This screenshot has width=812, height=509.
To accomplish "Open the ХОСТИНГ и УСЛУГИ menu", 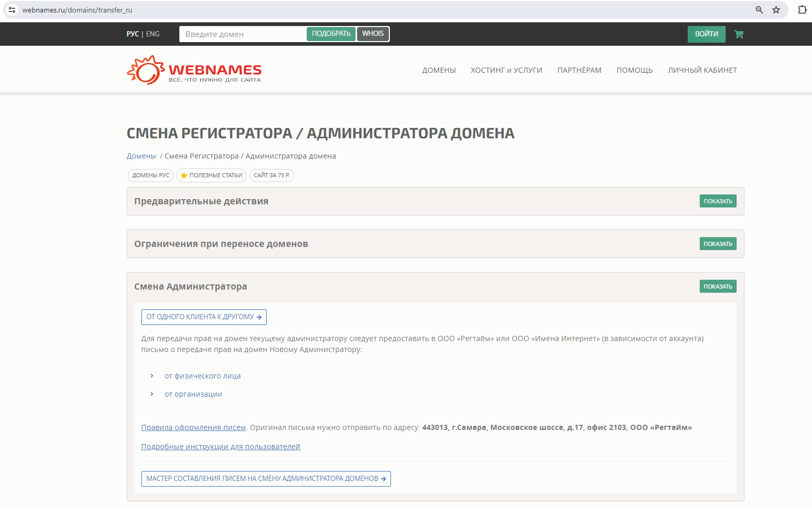I will (506, 70).
